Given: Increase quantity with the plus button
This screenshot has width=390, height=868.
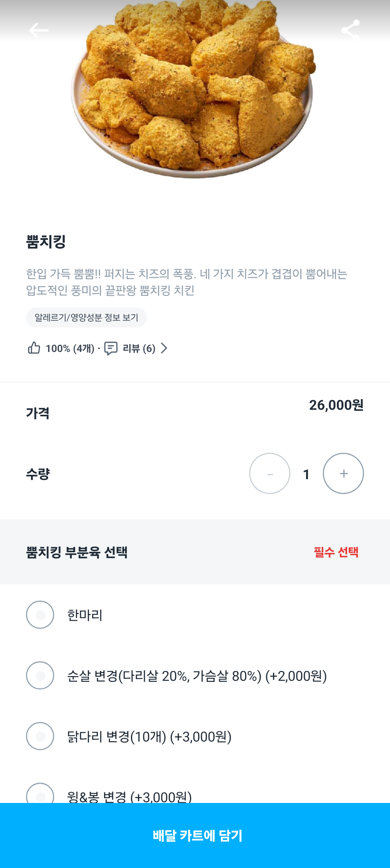Looking at the screenshot, I should pyautogui.click(x=343, y=473).
